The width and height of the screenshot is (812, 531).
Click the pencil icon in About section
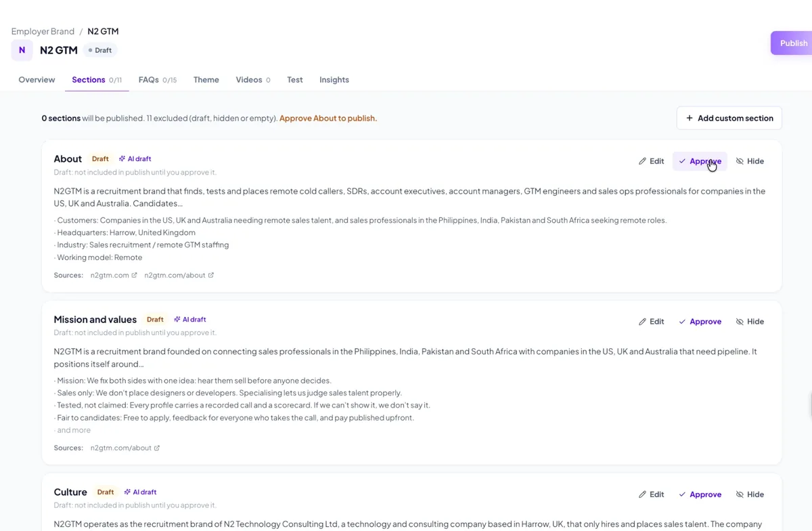pos(642,161)
